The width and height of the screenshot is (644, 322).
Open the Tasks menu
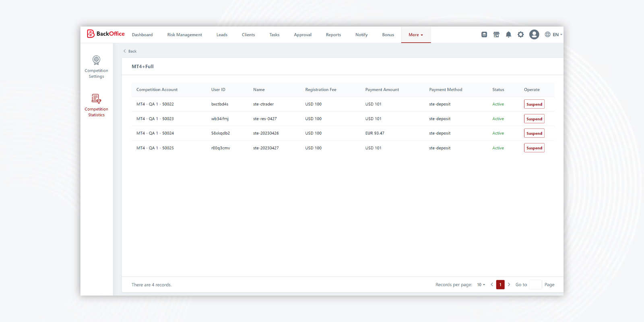(275, 35)
